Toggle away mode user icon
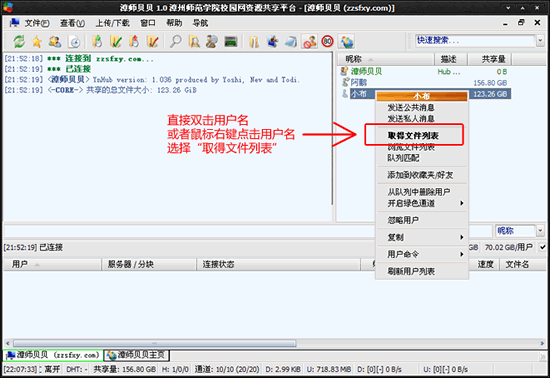 tap(309, 42)
